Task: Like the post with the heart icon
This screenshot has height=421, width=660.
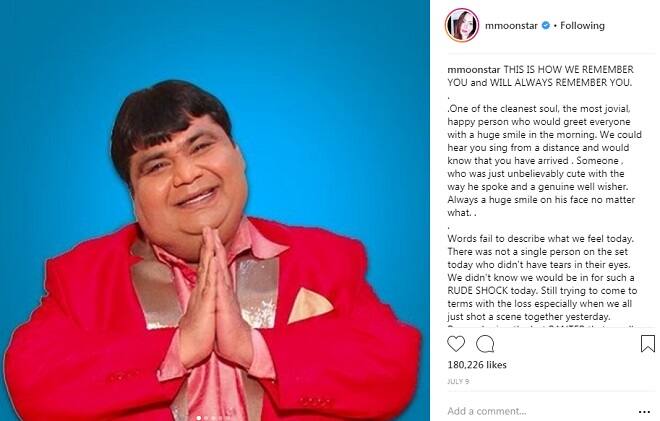Action: (x=456, y=344)
